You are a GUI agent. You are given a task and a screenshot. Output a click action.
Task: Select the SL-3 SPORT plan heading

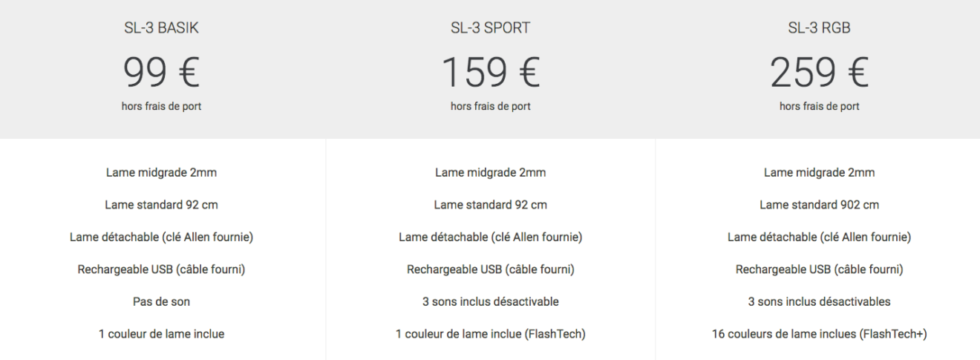click(490, 29)
